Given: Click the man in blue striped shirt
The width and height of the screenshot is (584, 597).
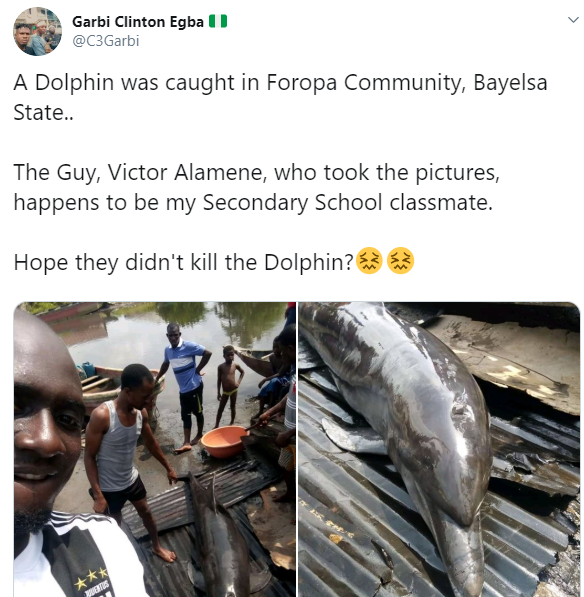Looking at the screenshot, I should click(185, 385).
